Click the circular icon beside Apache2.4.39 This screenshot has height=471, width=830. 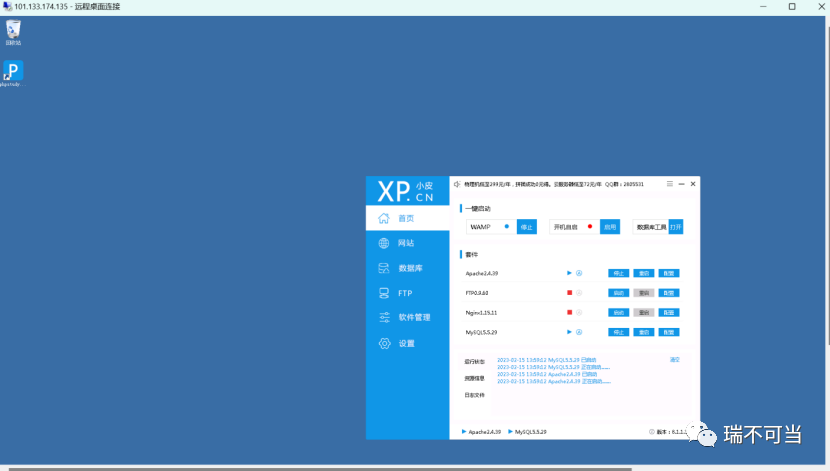click(x=579, y=273)
